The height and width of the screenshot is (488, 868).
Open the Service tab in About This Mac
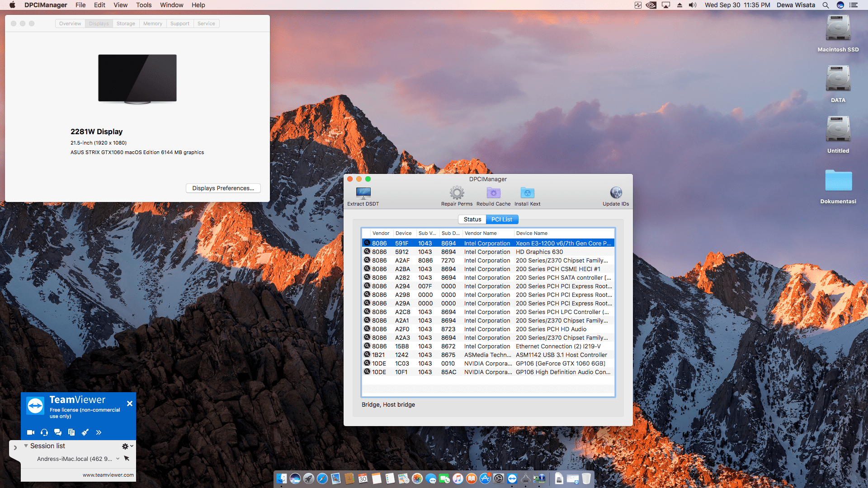pos(206,23)
